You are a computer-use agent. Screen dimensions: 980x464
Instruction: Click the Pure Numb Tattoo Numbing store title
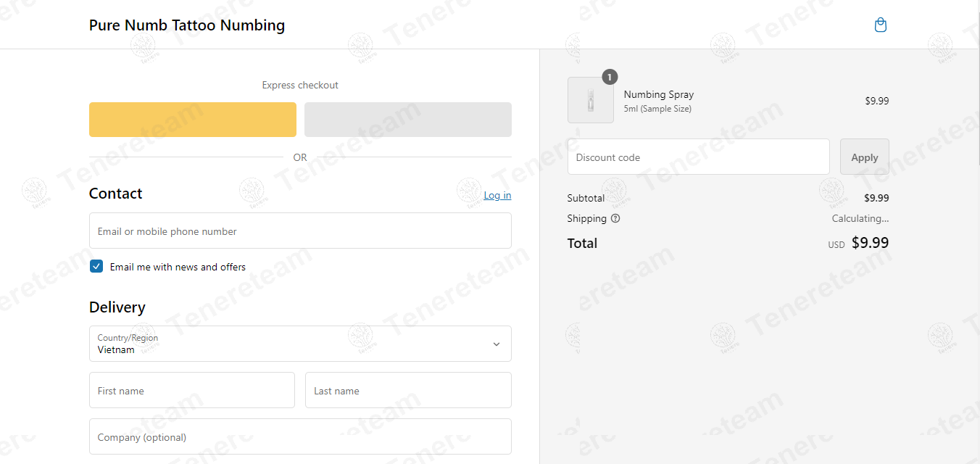click(x=187, y=25)
